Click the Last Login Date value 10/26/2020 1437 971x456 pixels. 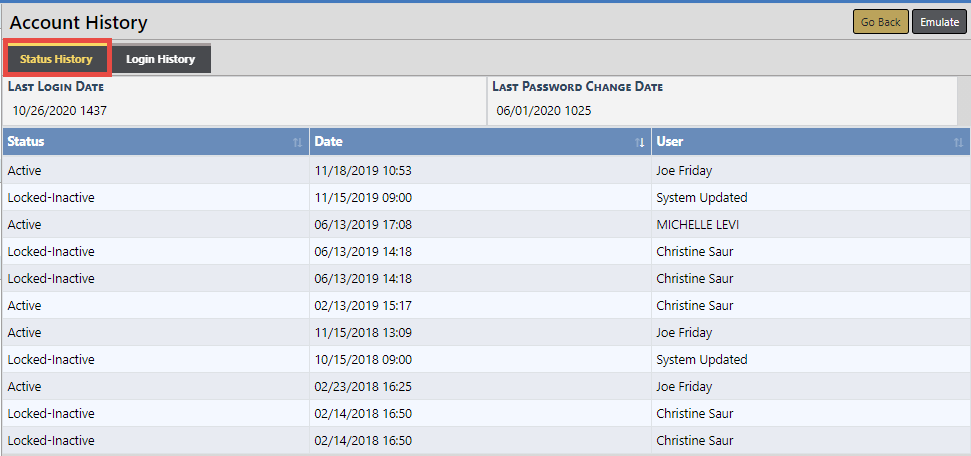[x=60, y=111]
